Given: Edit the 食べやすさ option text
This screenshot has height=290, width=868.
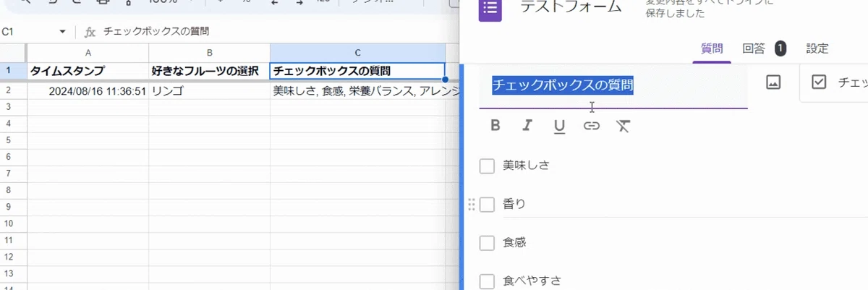Looking at the screenshot, I should pos(532,281).
